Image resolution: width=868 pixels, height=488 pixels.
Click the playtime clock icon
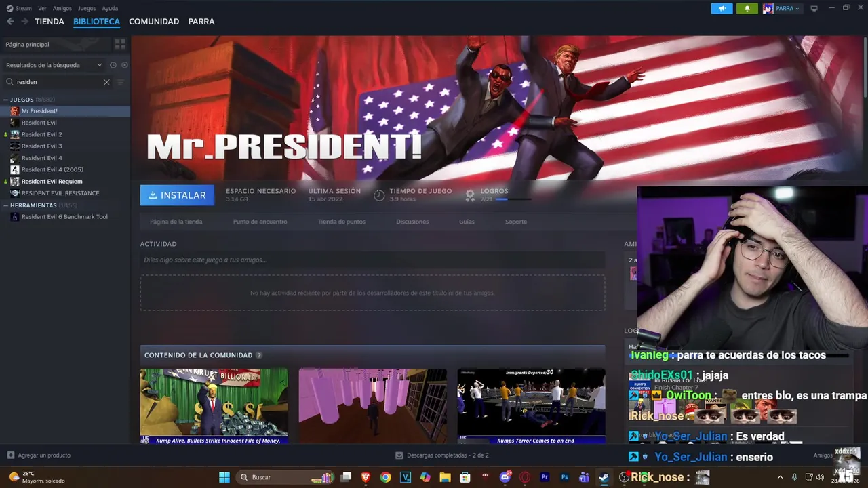point(379,195)
